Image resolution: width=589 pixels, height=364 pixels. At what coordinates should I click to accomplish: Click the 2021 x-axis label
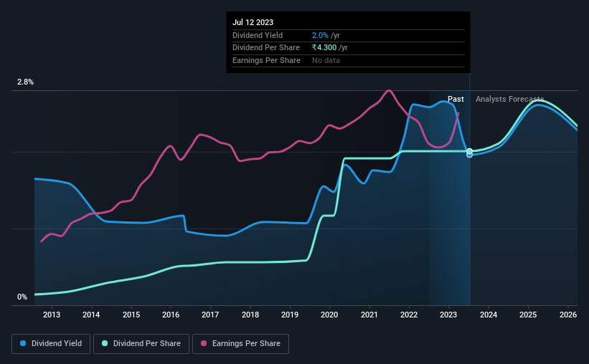[x=369, y=315]
